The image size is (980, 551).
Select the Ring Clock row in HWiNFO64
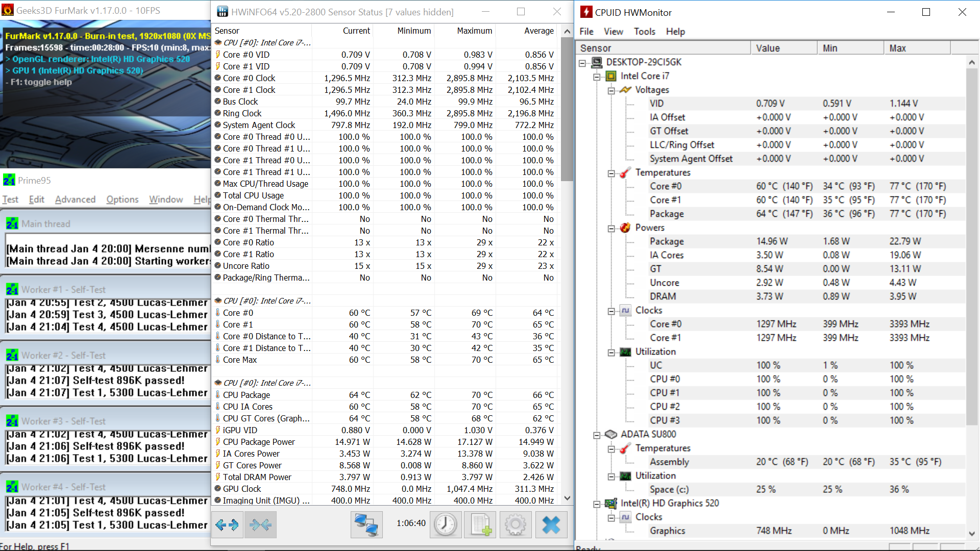click(385, 113)
